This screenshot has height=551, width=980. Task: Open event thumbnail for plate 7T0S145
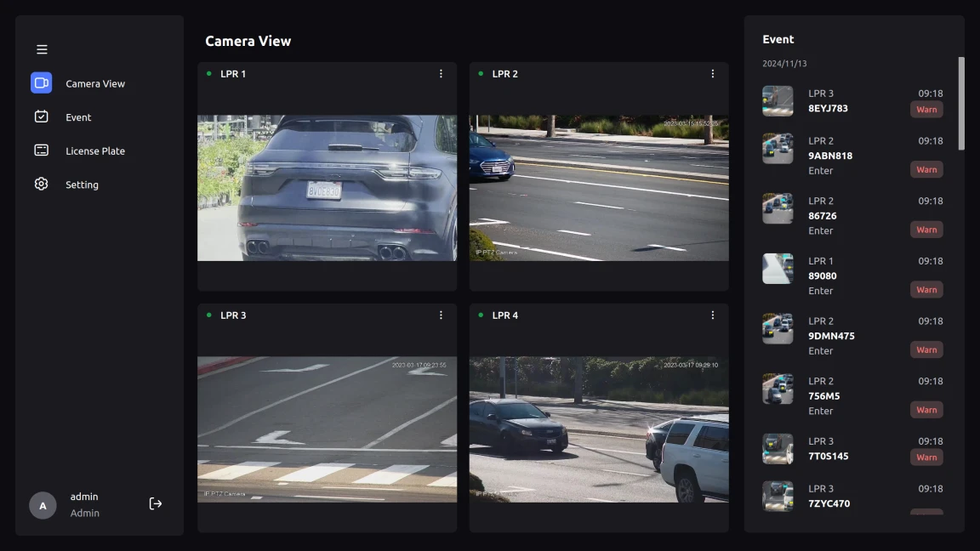coord(778,449)
